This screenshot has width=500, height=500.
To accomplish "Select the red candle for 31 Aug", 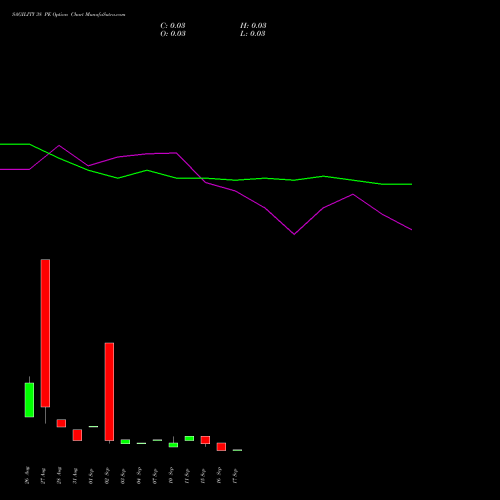I will pos(77,435).
